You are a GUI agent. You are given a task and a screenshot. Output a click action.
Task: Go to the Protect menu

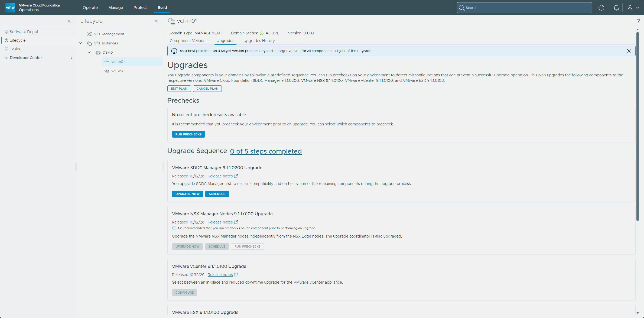click(140, 8)
